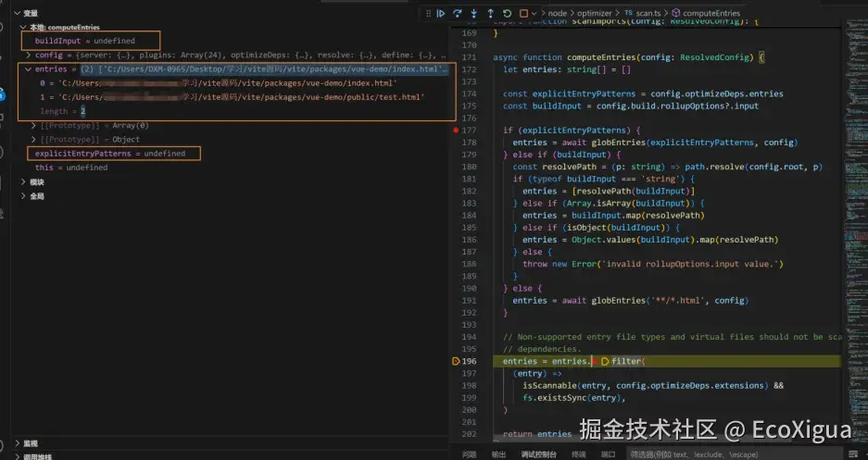The height and width of the screenshot is (460, 868).
Task: Continue debugging with the Continue icon
Action: [x=441, y=13]
